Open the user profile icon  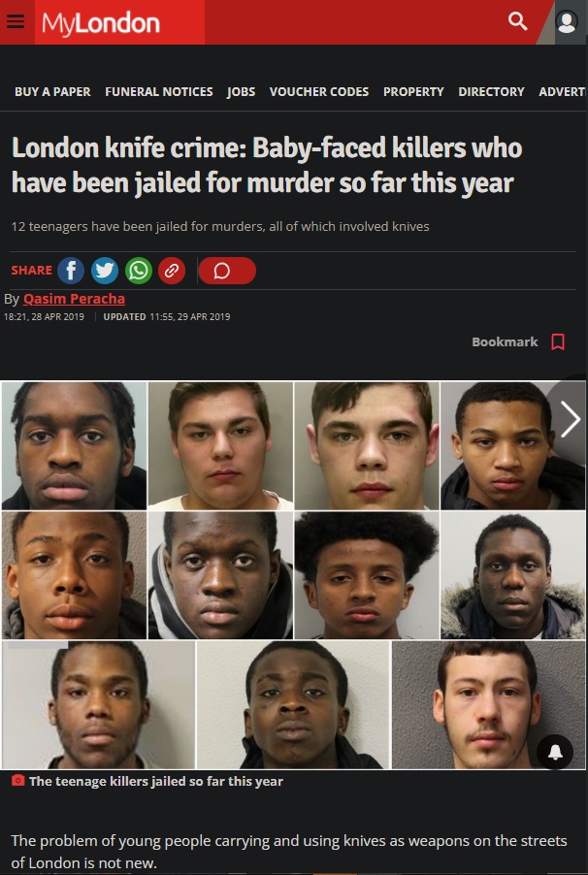(567, 22)
